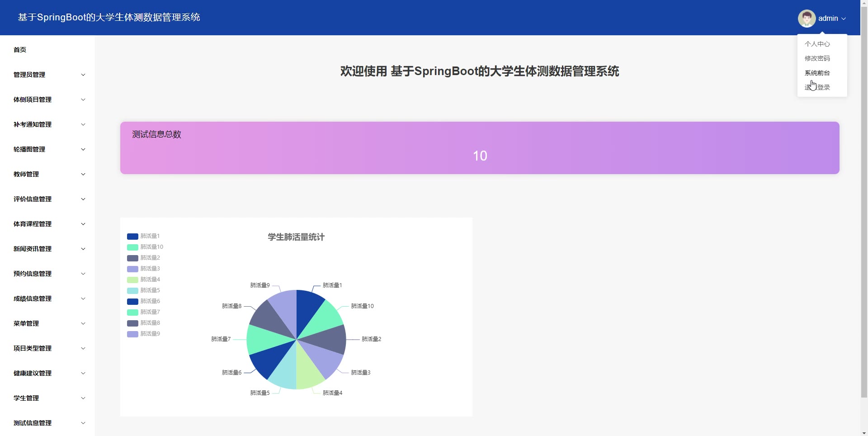Expand the 评价信息管理 sidebar menu
This screenshot has height=436, width=868.
pyautogui.click(x=47, y=199)
